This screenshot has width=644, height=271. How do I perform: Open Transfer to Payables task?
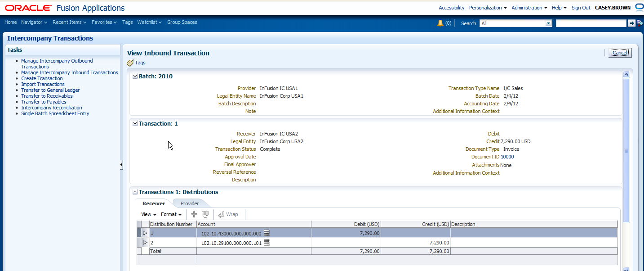coord(44,102)
